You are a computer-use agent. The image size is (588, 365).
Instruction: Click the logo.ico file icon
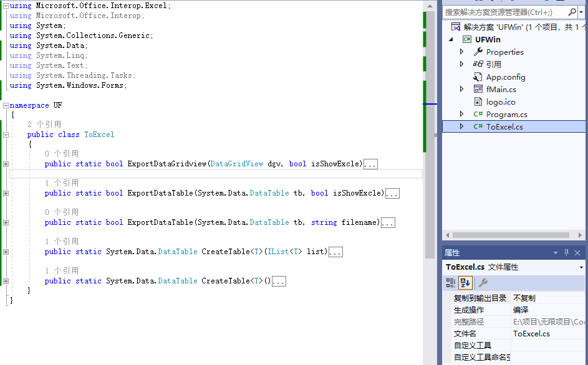(478, 102)
